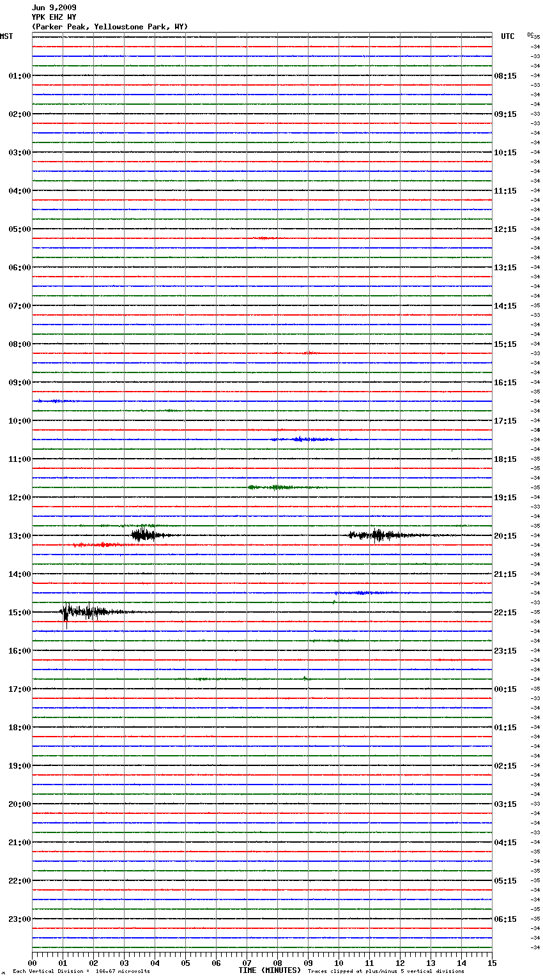Select the '03:00' MST time label
The image size is (543, 980).
[20, 153]
